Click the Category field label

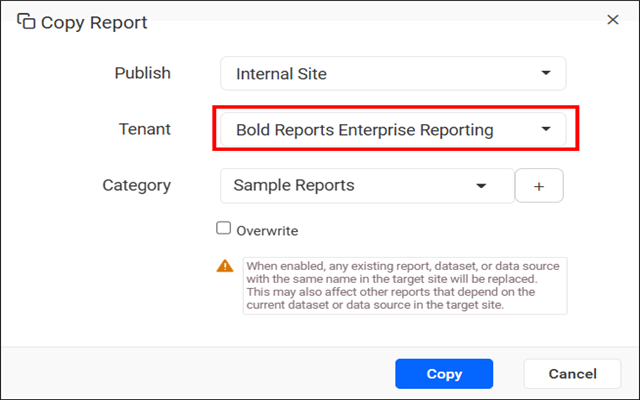pos(136,185)
